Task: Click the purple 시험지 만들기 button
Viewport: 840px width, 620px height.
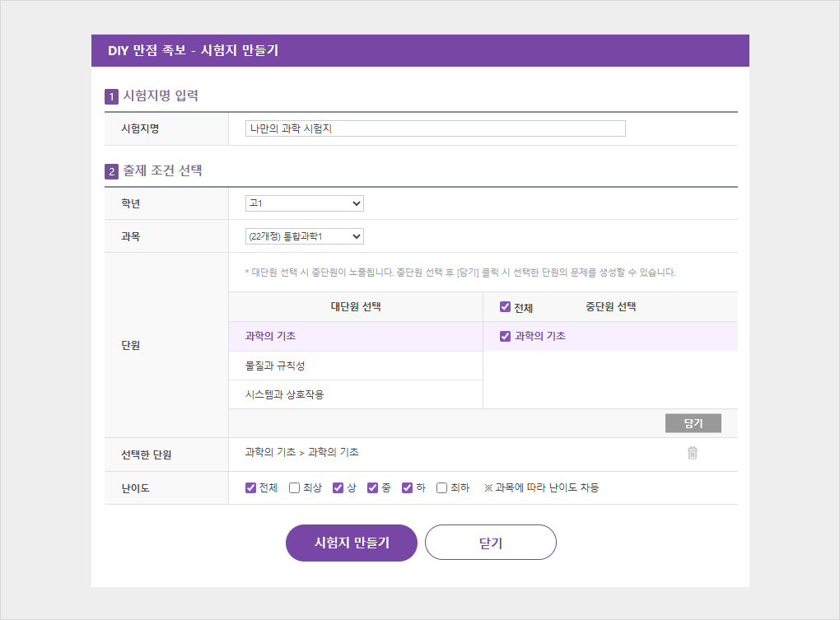Action: 352,543
